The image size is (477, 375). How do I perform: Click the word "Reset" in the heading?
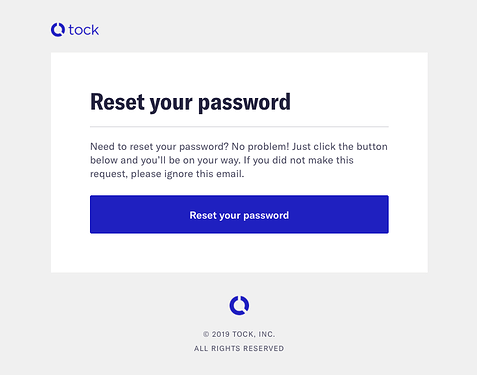point(118,102)
